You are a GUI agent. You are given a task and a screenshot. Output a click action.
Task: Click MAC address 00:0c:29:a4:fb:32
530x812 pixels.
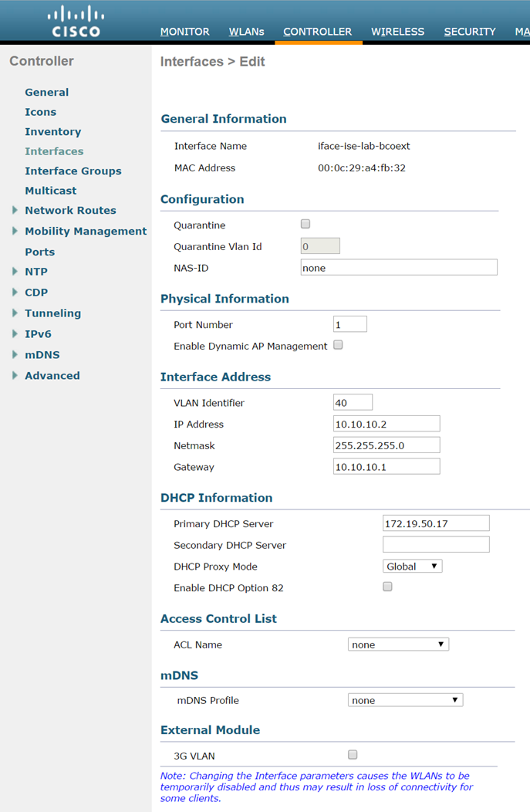tap(362, 167)
